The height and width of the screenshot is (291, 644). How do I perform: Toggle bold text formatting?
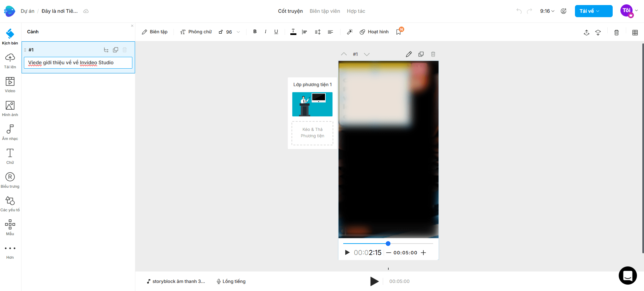pos(255,32)
